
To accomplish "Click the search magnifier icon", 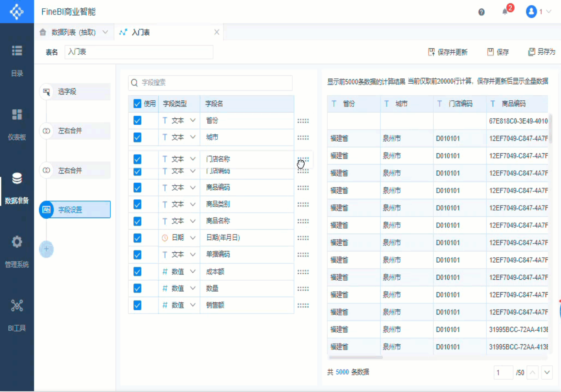I will click(x=134, y=83).
